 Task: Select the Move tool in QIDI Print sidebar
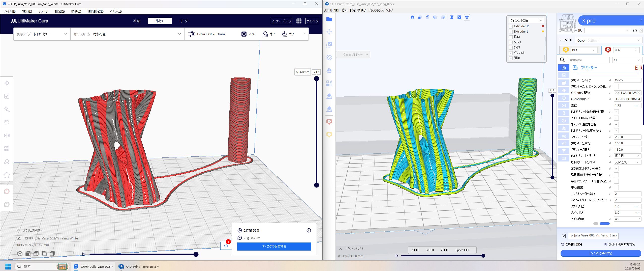pyautogui.click(x=329, y=32)
